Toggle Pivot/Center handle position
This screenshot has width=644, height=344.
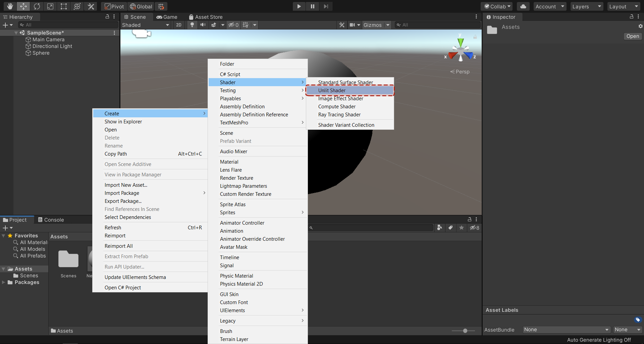pos(114,6)
